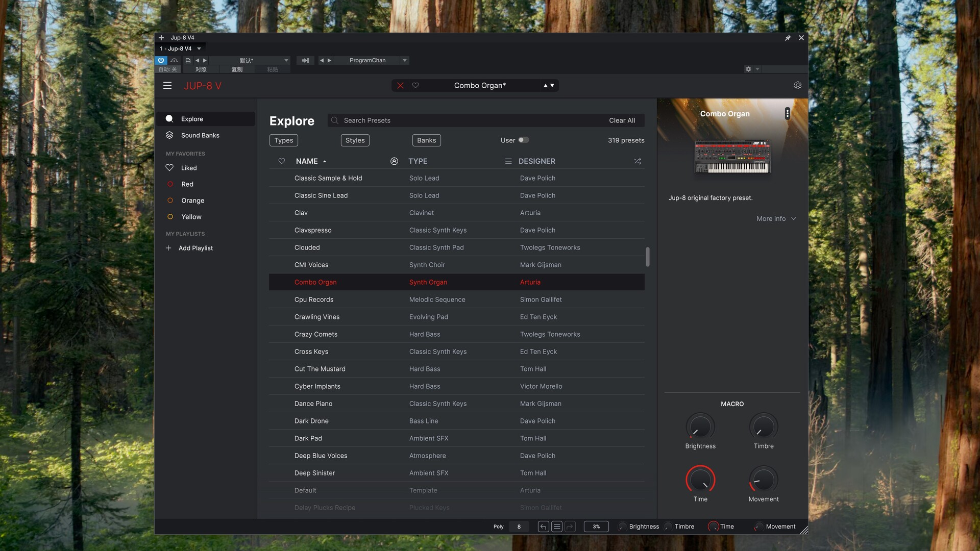Click next program arrow before ProgramChan

[329, 60]
